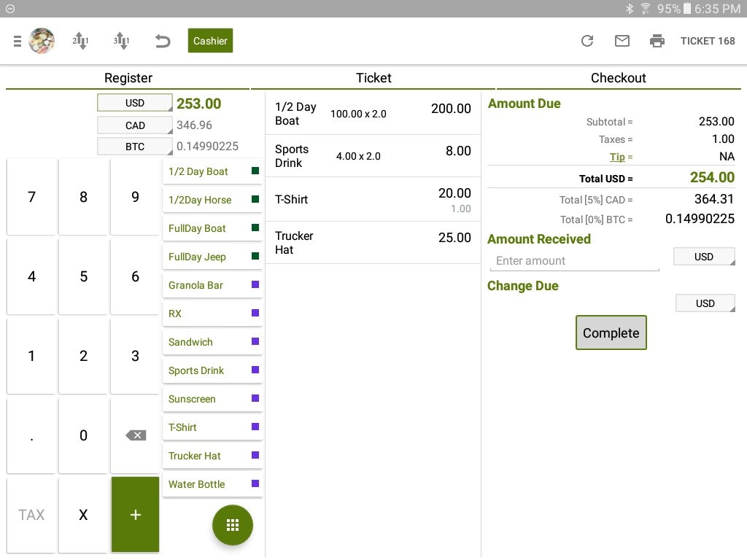Print the ticket with the printer icon

[657, 41]
